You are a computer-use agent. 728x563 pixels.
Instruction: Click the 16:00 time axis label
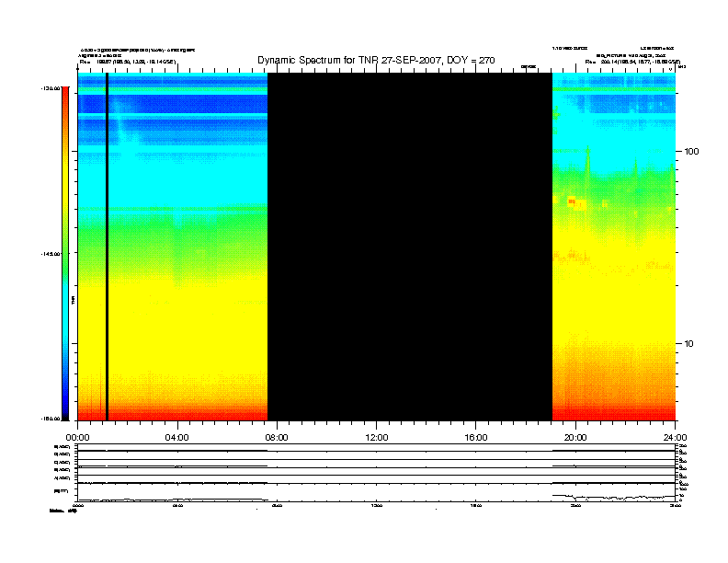tap(476, 438)
